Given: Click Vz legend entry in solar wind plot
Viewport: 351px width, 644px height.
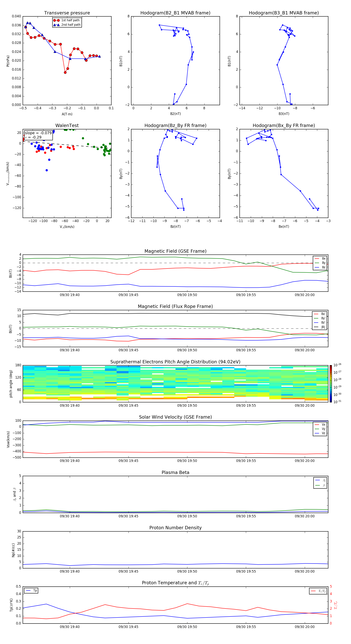Looking at the screenshot, I should click(320, 433).
